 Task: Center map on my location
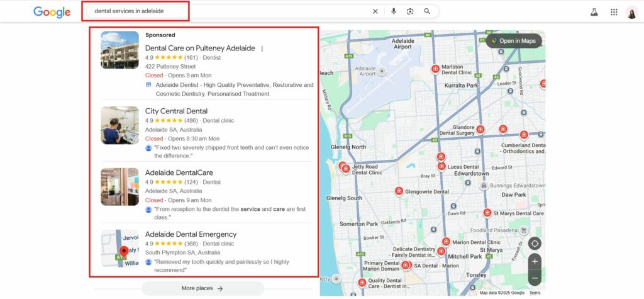tap(535, 244)
